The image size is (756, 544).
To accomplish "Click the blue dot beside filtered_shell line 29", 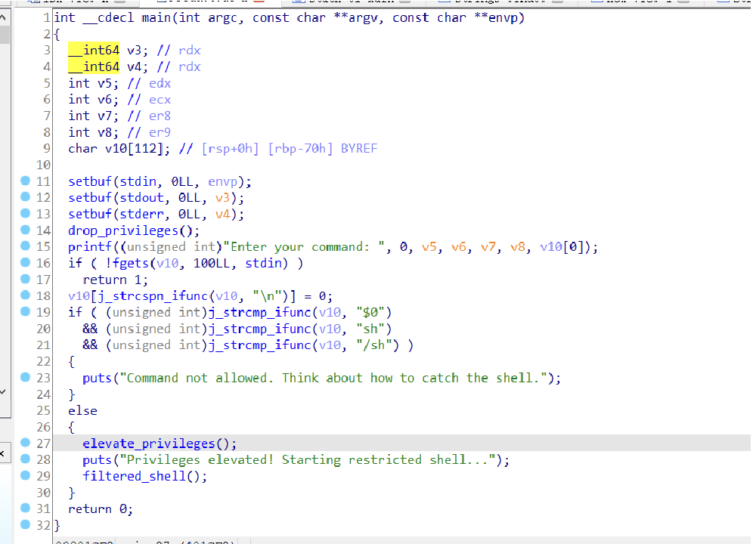I will (x=25, y=476).
